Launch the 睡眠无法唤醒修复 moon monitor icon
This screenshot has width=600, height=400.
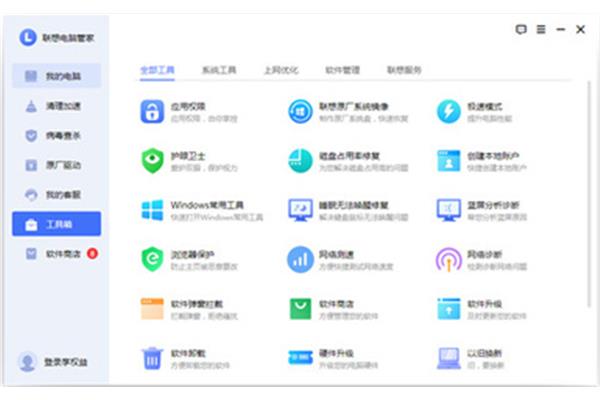pyautogui.click(x=300, y=210)
